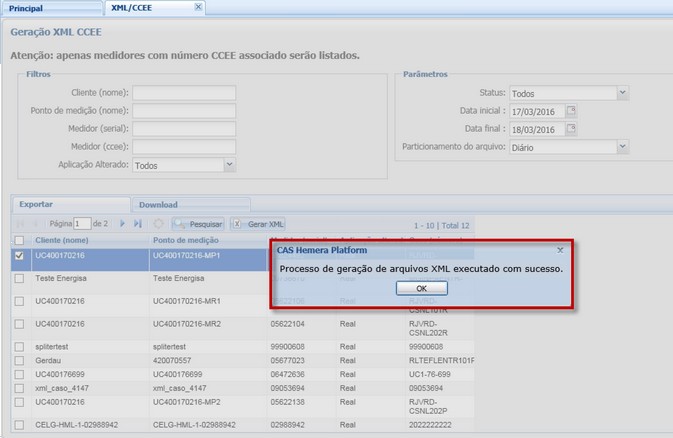Viewport: 673px width, 438px height.
Task: Click into the Cliente (nome) filter field
Action: tap(184, 93)
